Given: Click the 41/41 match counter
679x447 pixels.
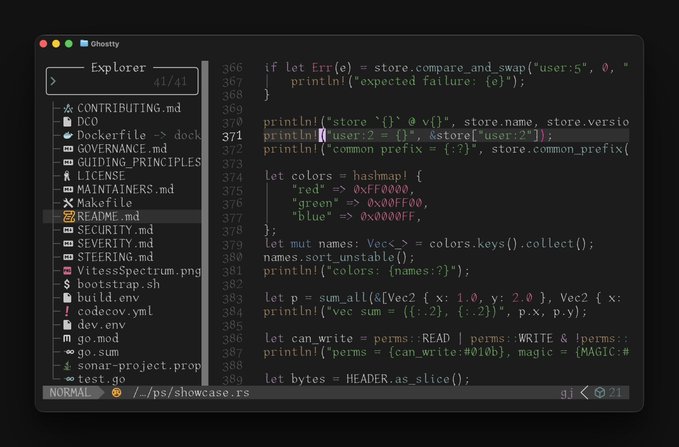Looking at the screenshot, I should click(x=170, y=81).
